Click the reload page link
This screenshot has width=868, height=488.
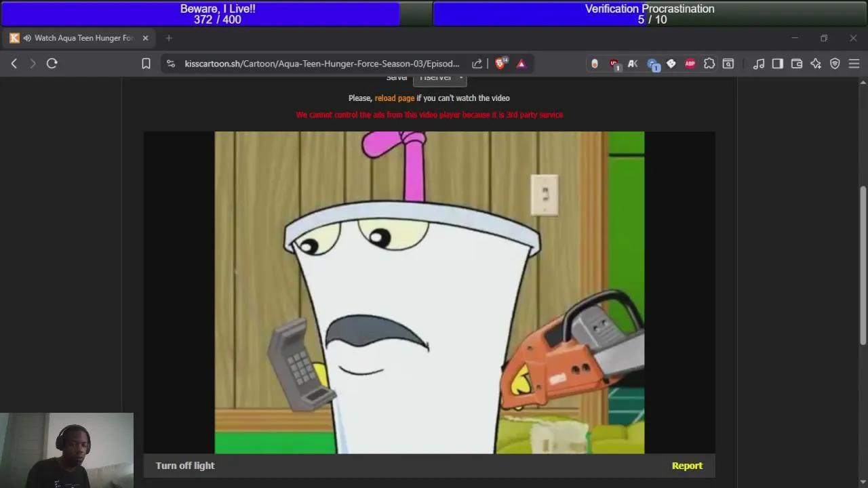click(395, 98)
